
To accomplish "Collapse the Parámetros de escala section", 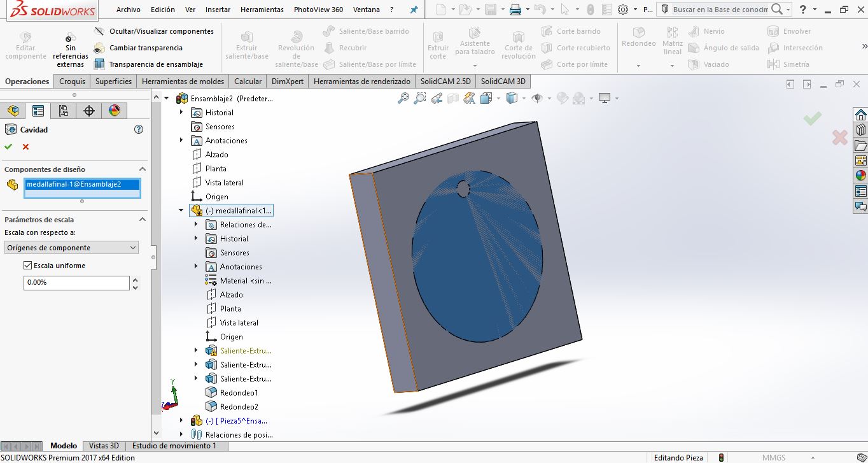I will click(x=143, y=220).
